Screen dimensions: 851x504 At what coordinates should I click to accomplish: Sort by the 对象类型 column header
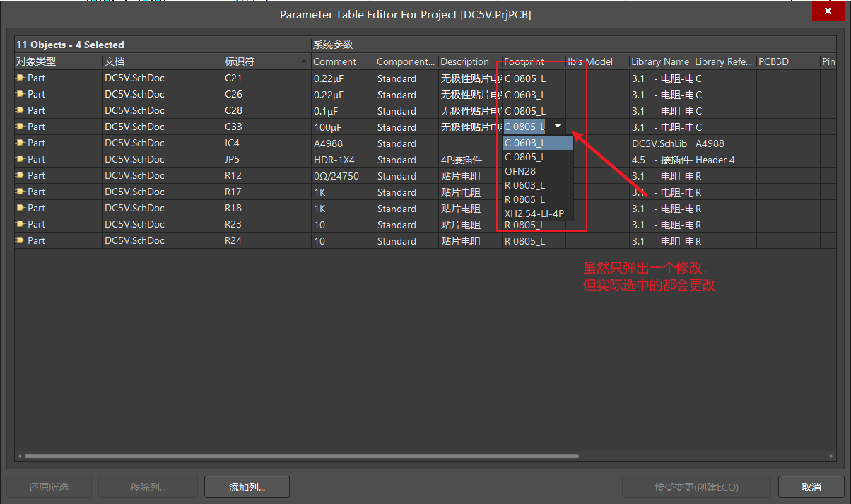(x=59, y=61)
